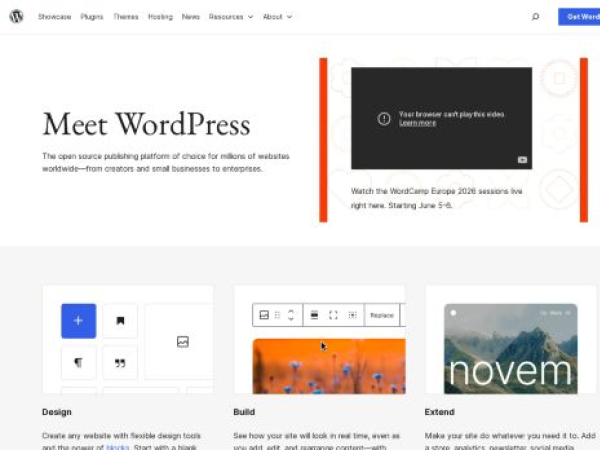Click the align icon in Build toolbar
The image size is (600, 450).
(x=314, y=315)
